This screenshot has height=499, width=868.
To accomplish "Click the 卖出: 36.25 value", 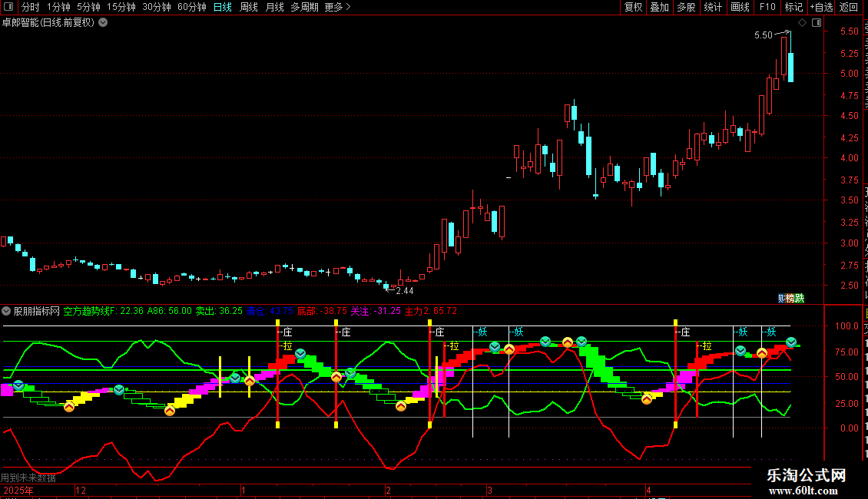I will coord(219,311).
